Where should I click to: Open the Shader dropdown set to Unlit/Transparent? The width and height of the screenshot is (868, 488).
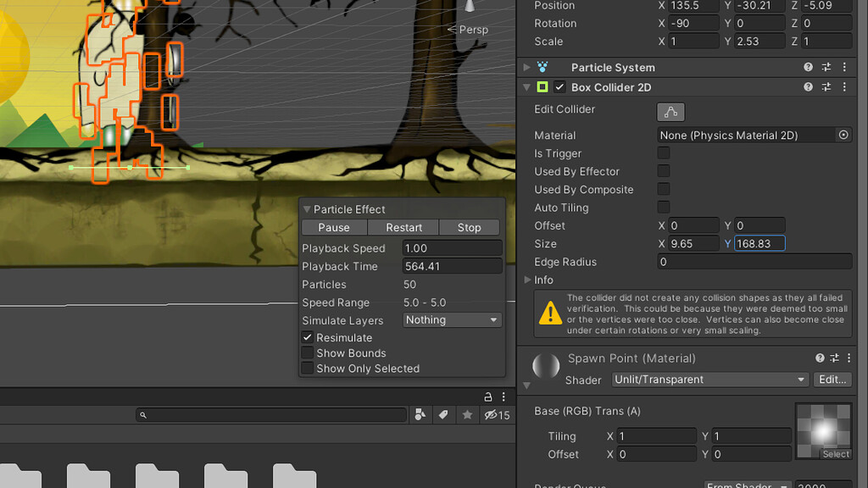pyautogui.click(x=709, y=380)
